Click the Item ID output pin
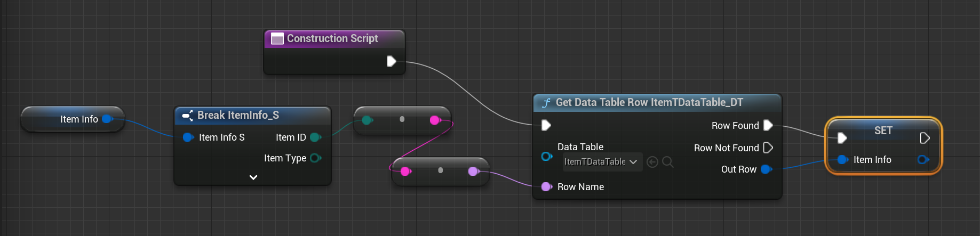The width and height of the screenshot is (980, 236). click(x=315, y=137)
